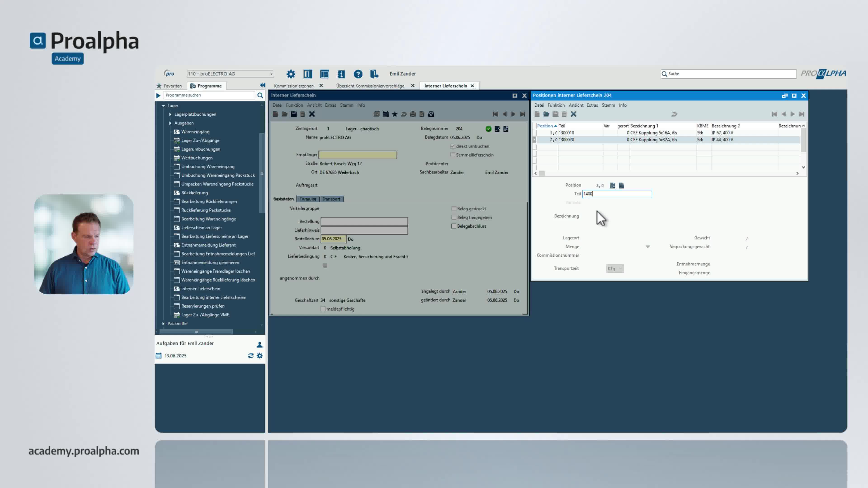The width and height of the screenshot is (868, 488).
Task: Click the search magnifier next to Programme suchen
Action: 260,95
